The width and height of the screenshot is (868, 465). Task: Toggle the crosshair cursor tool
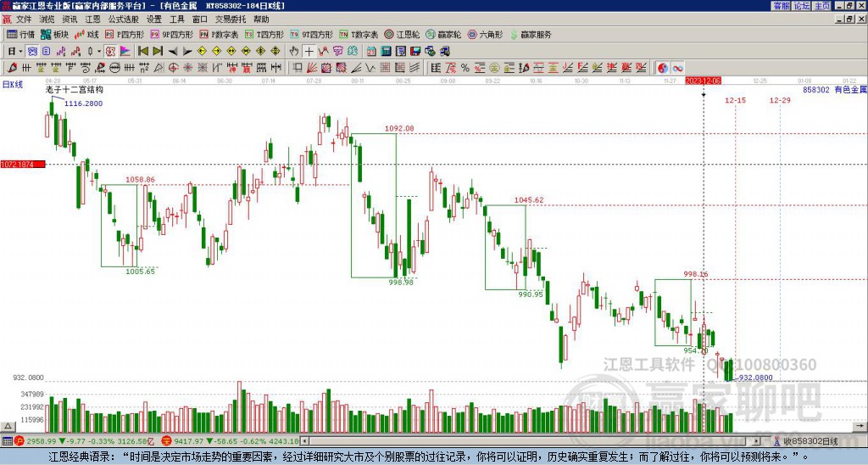309,52
